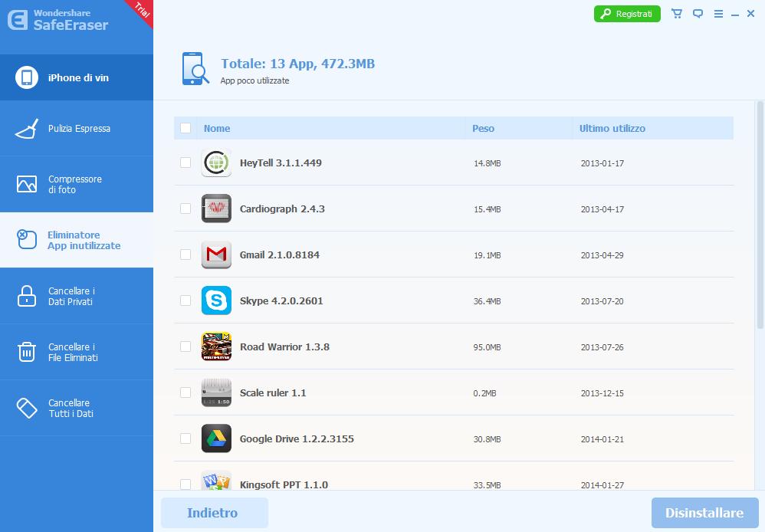Click the 95.0MB size value
This screenshot has height=532, width=765.
(487, 347)
